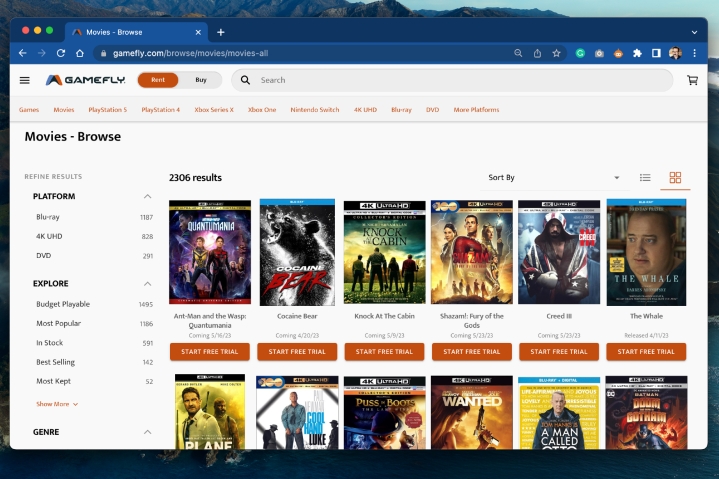The width and height of the screenshot is (719, 479).
Task: Click the zoom magnifier in address bar
Action: coord(518,53)
